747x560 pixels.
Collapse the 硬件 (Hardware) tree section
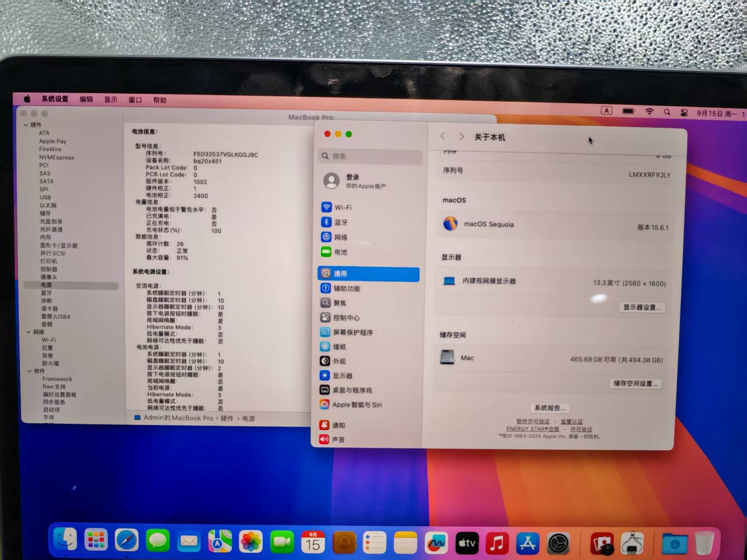coord(26,125)
